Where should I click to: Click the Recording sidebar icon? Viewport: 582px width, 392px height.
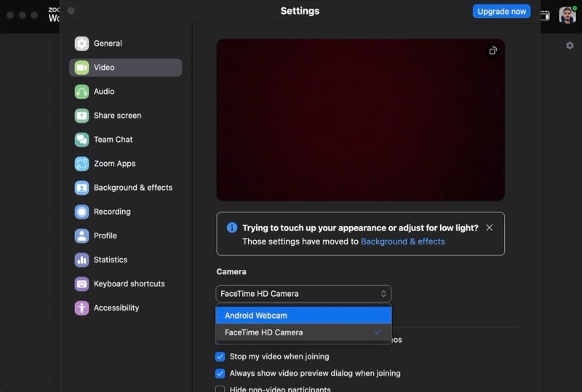coord(81,212)
